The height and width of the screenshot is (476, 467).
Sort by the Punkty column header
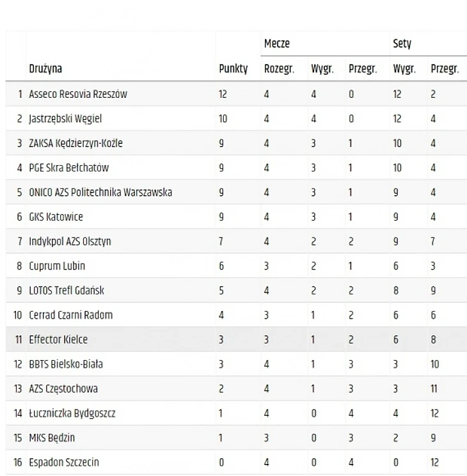[233, 69]
